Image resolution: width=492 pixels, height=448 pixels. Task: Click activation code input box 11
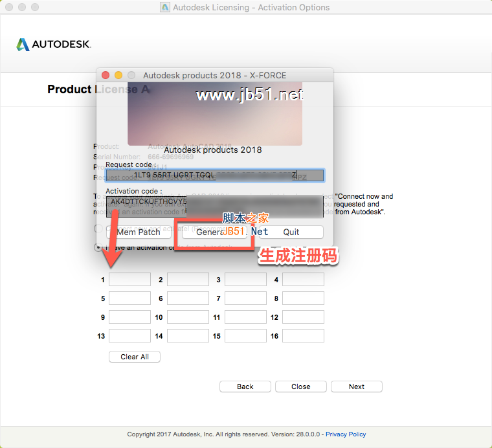point(245,317)
